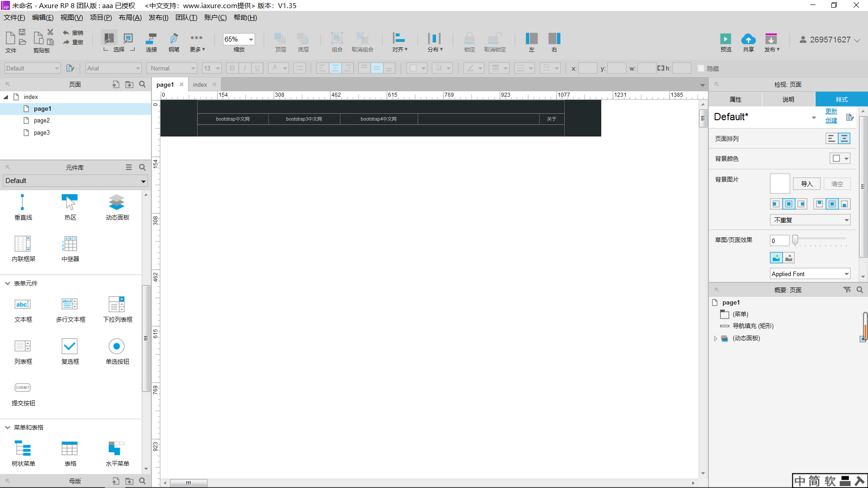Click the sketch effect slider handle
Screen dimensions: 868x488
point(795,240)
